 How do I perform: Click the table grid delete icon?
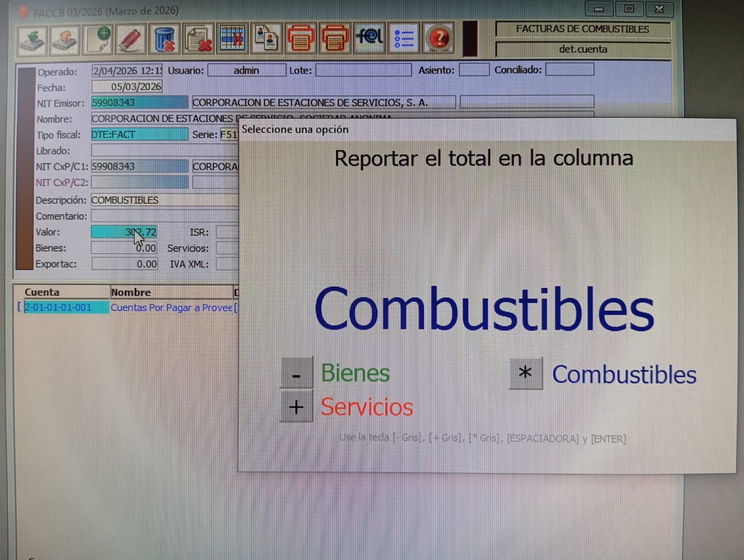click(232, 39)
